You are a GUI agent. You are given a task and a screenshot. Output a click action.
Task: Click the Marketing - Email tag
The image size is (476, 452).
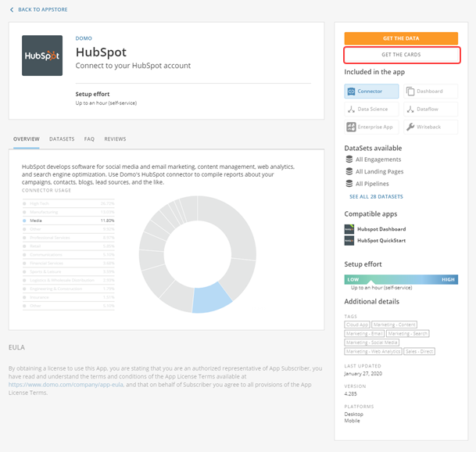364,334
